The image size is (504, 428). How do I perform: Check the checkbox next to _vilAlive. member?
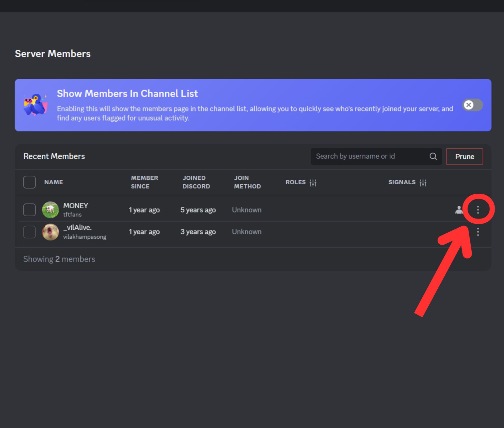coord(29,232)
